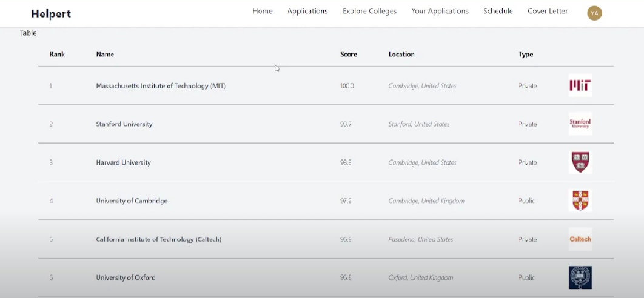Viewport: 644px width, 298px height.
Task: Click the University of Cambridge crest
Action: click(x=580, y=200)
